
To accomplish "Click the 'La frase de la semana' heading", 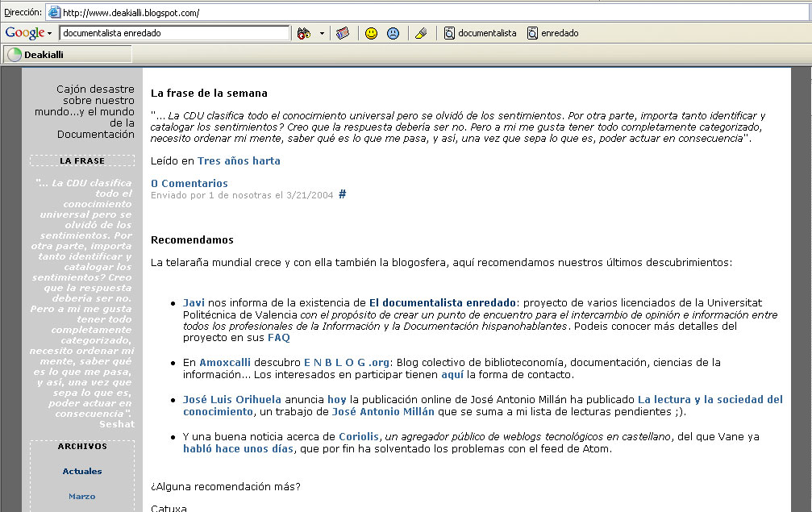I will click(x=209, y=94).
